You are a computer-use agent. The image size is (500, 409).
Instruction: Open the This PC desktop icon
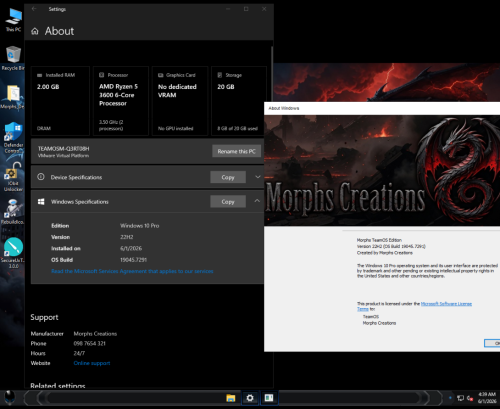(x=13, y=20)
